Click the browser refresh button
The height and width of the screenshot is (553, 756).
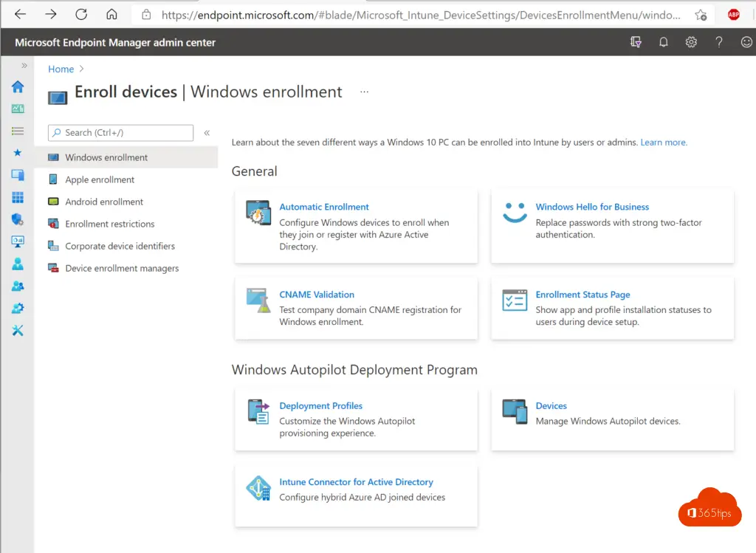coord(81,14)
